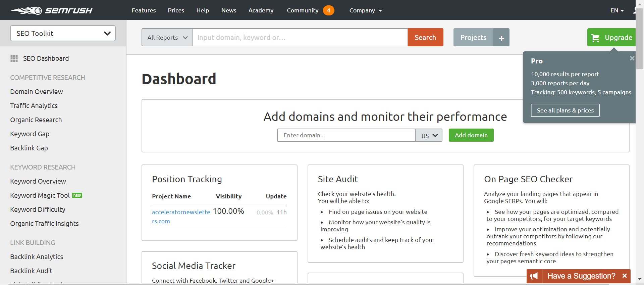Image resolution: width=644 pixels, height=285 pixels.
Task: Open Features in top navigation
Action: point(144,10)
